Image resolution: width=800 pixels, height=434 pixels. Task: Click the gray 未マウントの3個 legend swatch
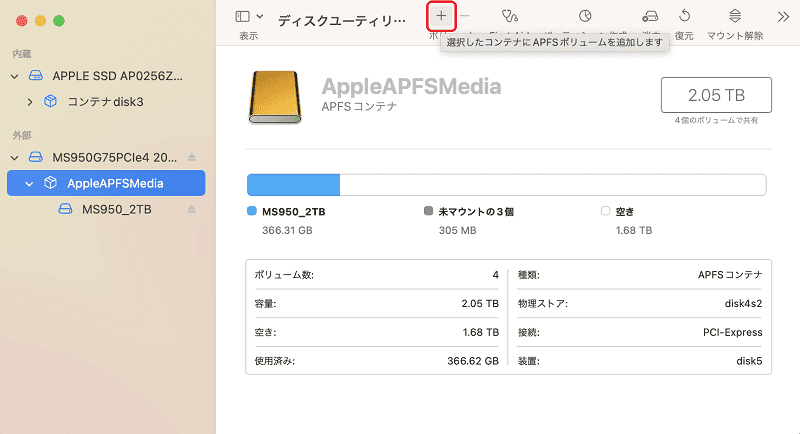pyautogui.click(x=429, y=211)
